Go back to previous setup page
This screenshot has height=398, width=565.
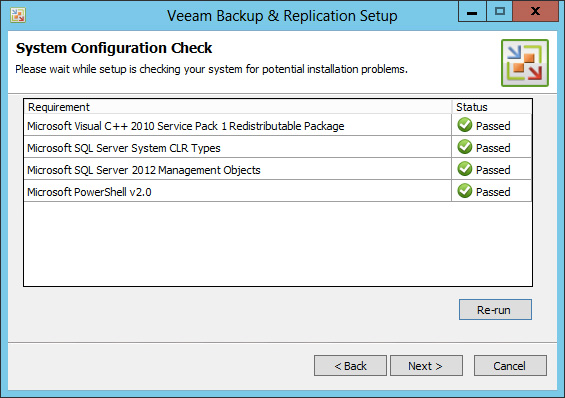point(350,366)
